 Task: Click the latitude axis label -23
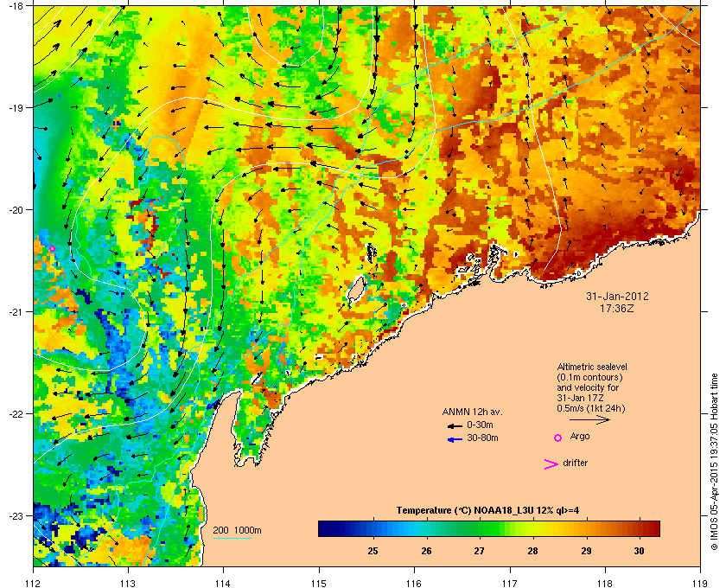coord(16,515)
